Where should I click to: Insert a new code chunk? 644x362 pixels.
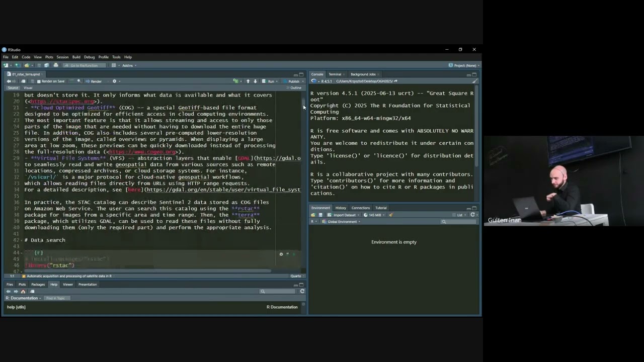235,81
